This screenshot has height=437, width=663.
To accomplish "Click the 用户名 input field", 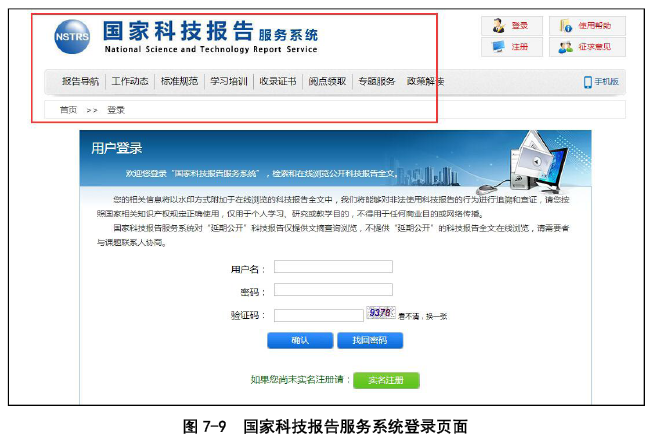I will pyautogui.click(x=333, y=267).
